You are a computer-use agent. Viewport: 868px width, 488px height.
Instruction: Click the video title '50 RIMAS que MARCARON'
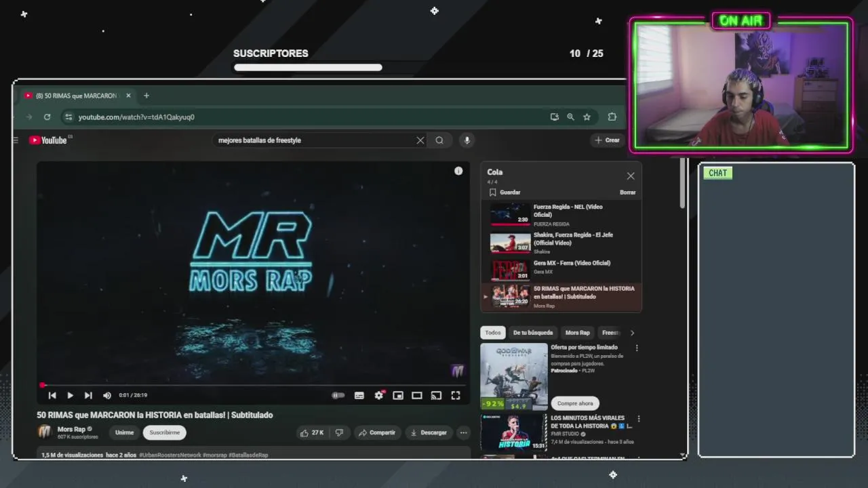pyautogui.click(x=155, y=415)
